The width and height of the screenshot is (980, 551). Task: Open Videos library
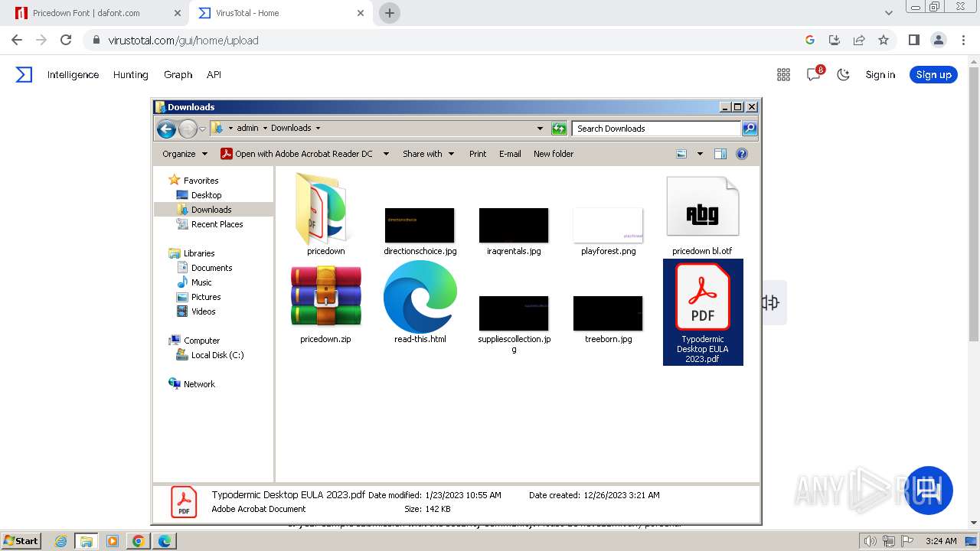[x=196, y=311]
